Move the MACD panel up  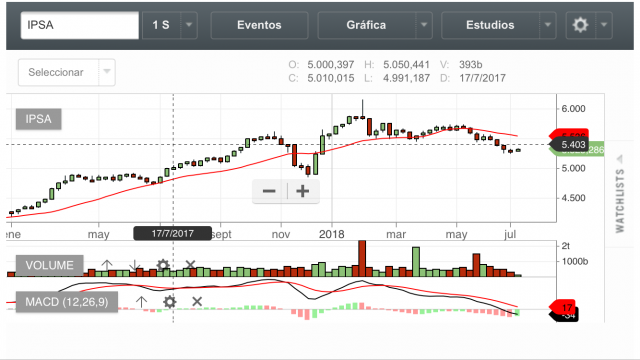(141, 302)
